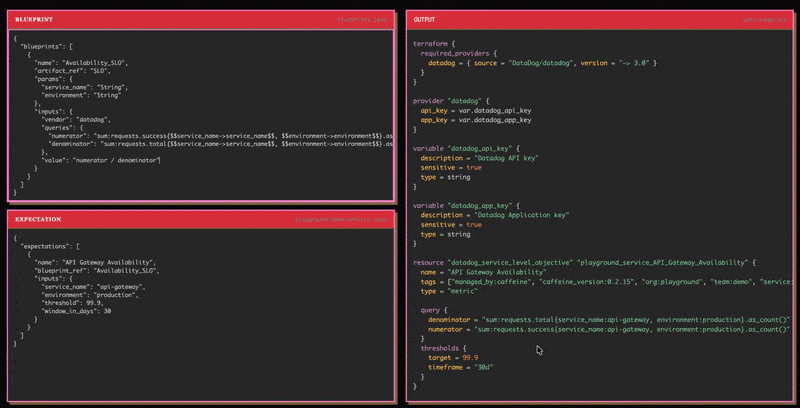Screen dimensions: 800x408
Task: Click the window_in_days 30 value
Action: [x=107, y=310]
